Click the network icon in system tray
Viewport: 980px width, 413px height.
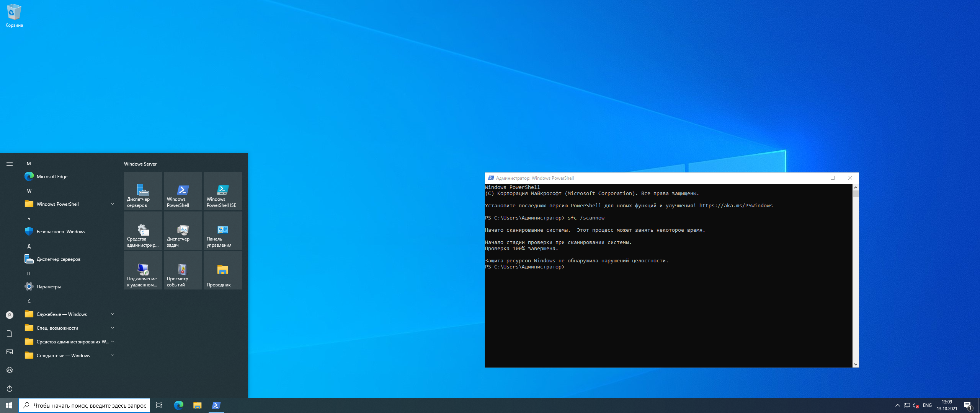907,405
